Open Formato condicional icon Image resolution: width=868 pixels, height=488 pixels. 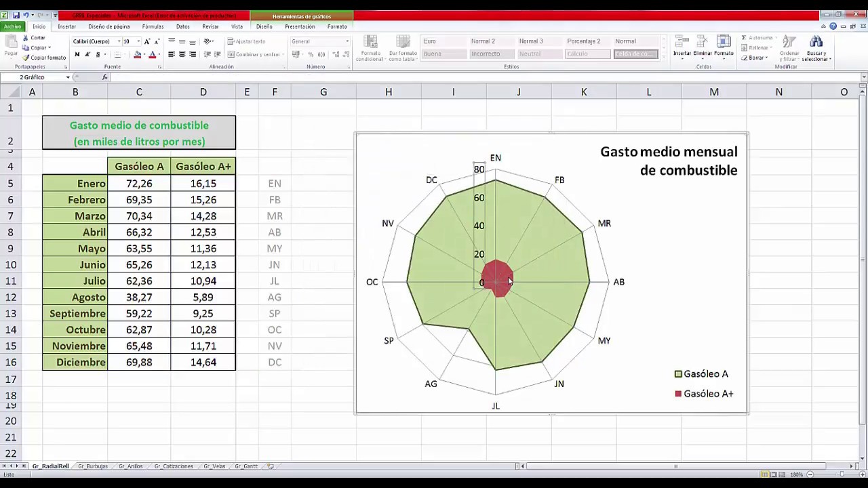point(370,42)
